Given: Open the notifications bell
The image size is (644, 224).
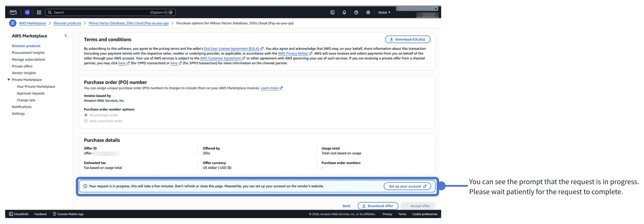Looking at the screenshot, I should pyautogui.click(x=344, y=12).
